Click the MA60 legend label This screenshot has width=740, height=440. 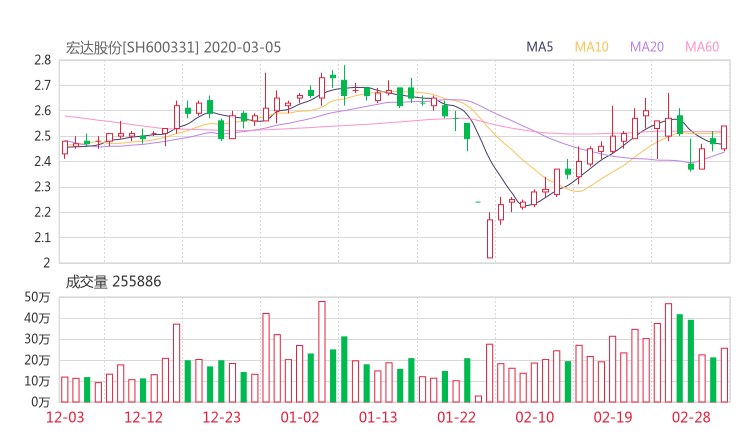point(702,47)
